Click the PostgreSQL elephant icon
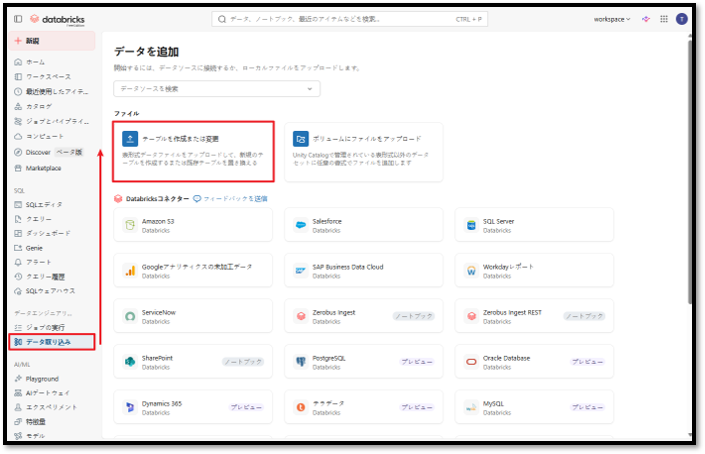Image resolution: width=705 pixels, height=454 pixels. (x=300, y=361)
